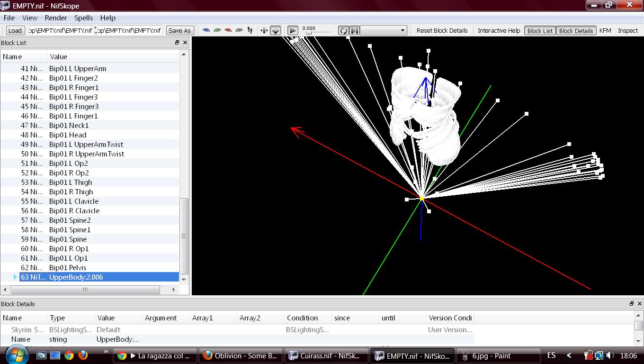
Task: Toggle animation loop button
Action: click(343, 31)
